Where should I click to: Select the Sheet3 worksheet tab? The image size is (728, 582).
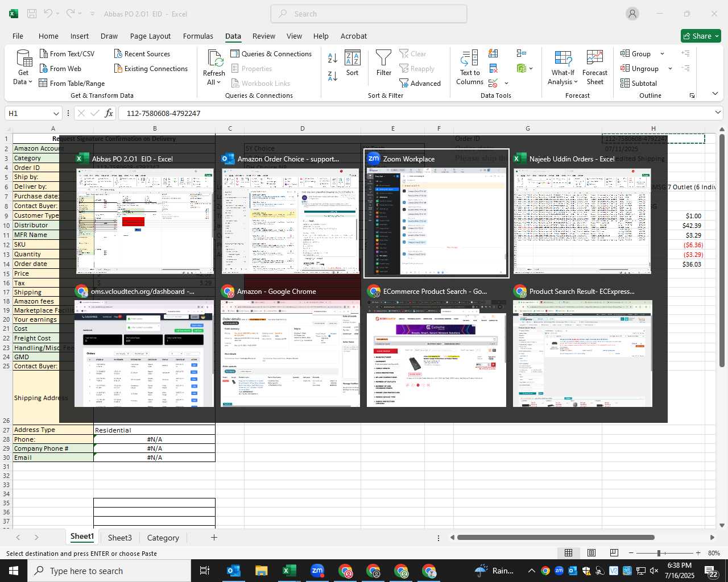coord(119,538)
